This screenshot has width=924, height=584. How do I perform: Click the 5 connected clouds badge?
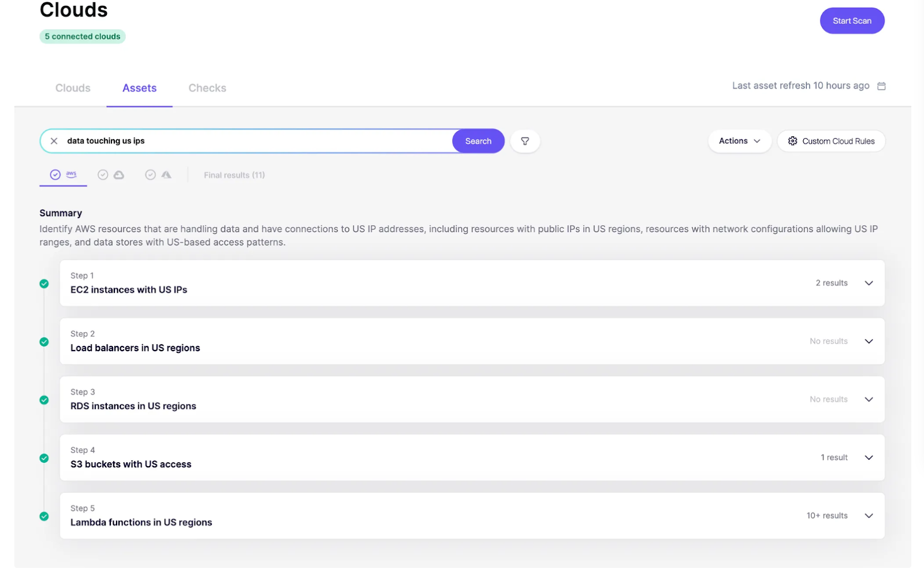coord(83,36)
